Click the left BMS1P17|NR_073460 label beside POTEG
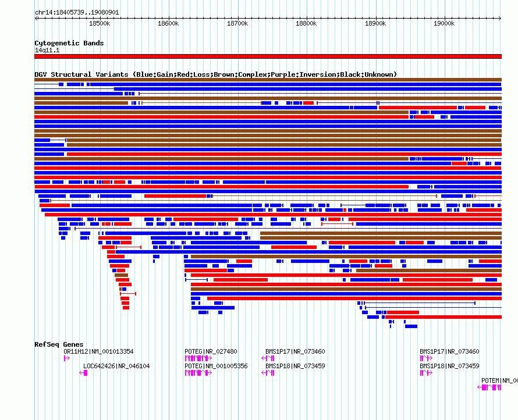This screenshot has width=518, height=420. pos(295,351)
